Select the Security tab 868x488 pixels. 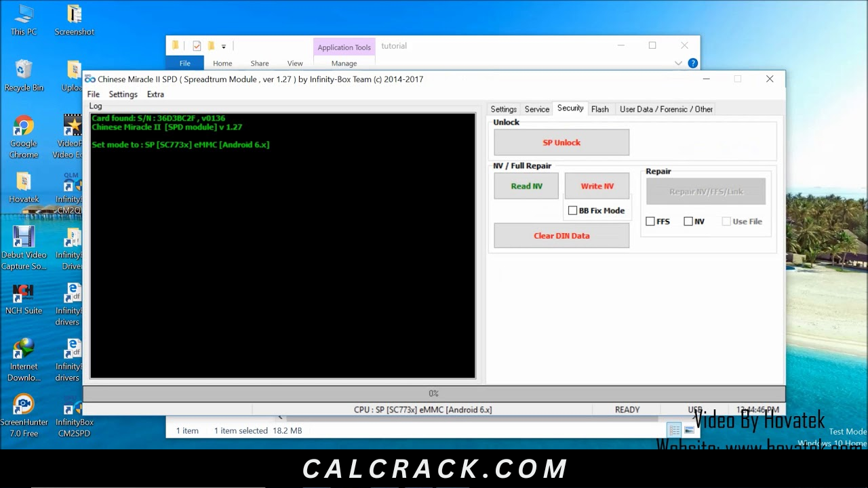pos(570,108)
